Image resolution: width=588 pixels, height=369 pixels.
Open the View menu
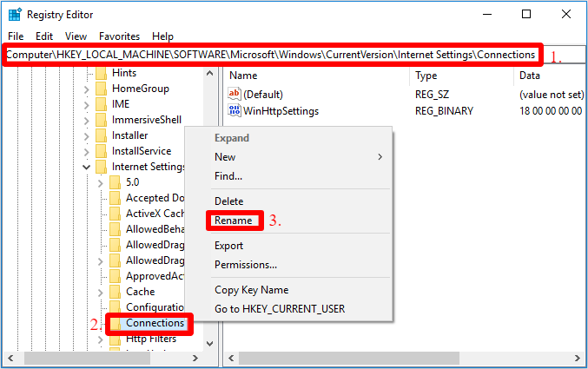76,36
